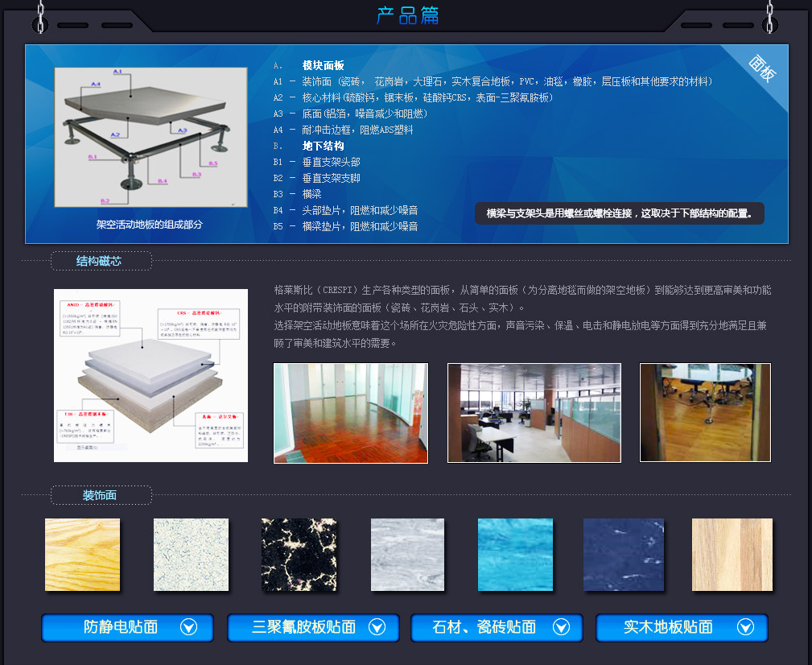Viewport: 812px width, 665px height.
Task: Pick the yellow pine wood grain swatch
Action: (82, 555)
